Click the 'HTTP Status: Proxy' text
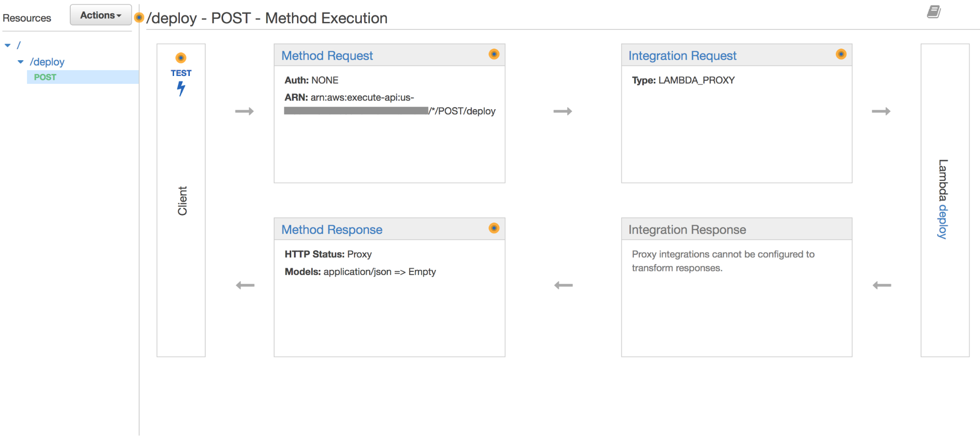This screenshot has width=980, height=436. pos(328,254)
